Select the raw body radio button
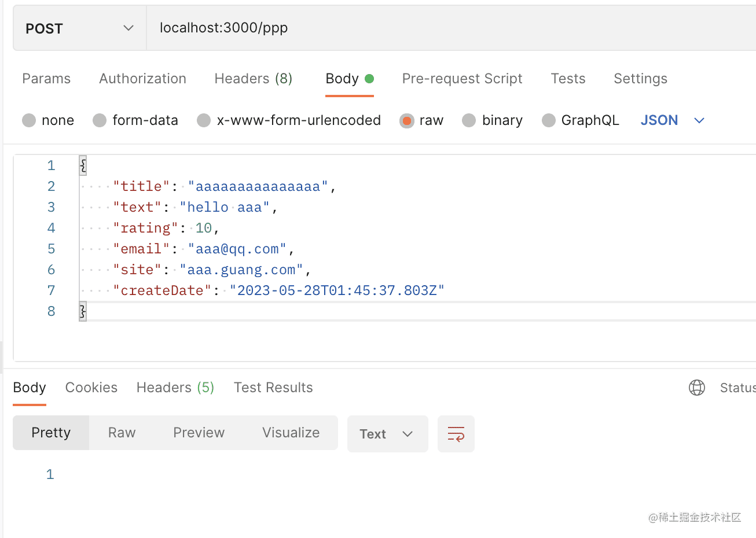The width and height of the screenshot is (756, 538). pos(407,120)
